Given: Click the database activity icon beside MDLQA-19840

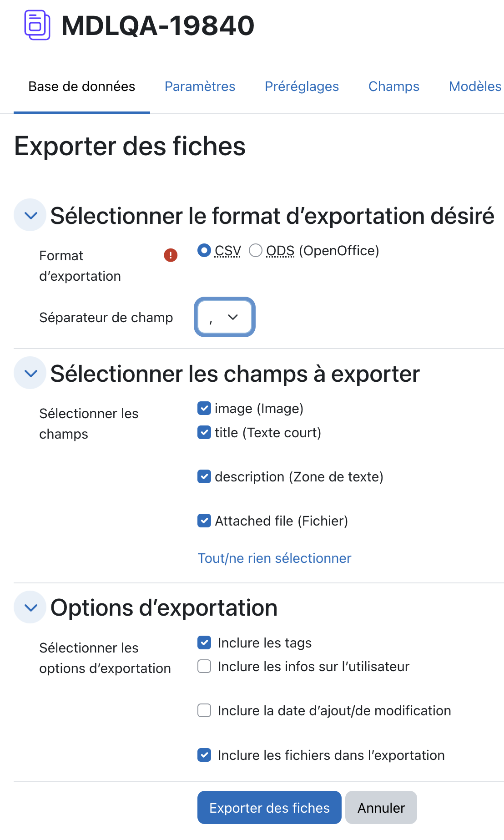Looking at the screenshot, I should point(37,25).
